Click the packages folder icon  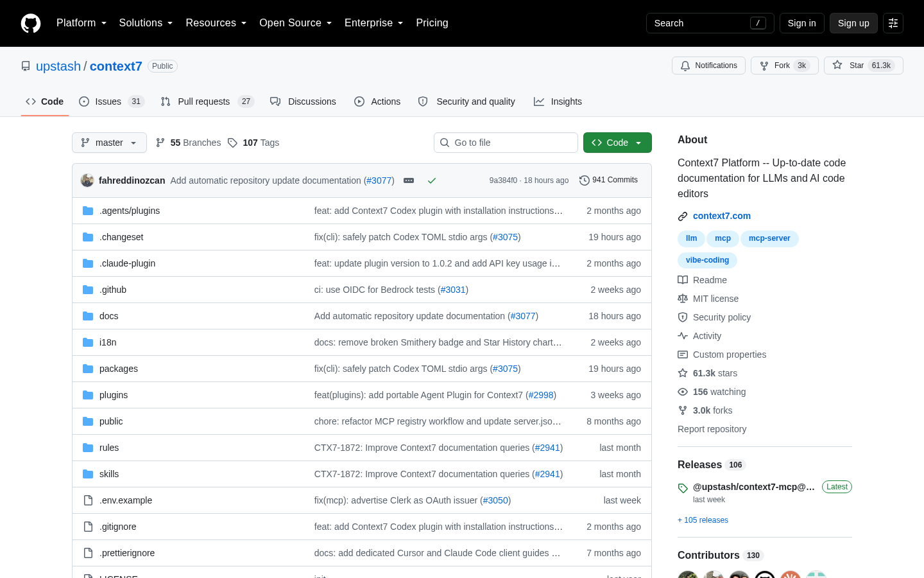(x=88, y=369)
